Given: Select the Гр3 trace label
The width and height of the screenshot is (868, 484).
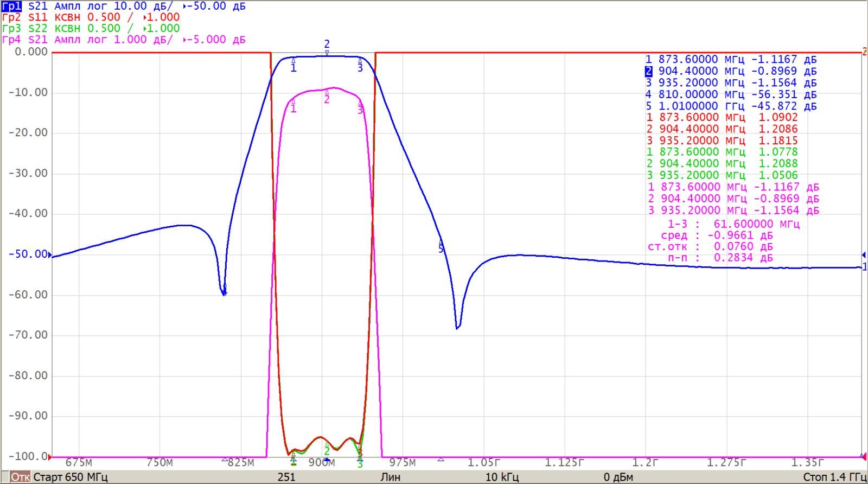Looking at the screenshot, I should 11,28.
